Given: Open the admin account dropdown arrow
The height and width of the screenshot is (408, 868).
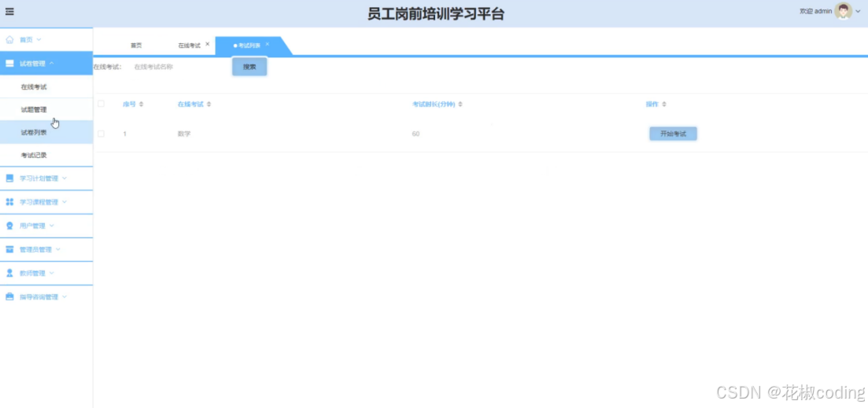Looking at the screenshot, I should [858, 11].
